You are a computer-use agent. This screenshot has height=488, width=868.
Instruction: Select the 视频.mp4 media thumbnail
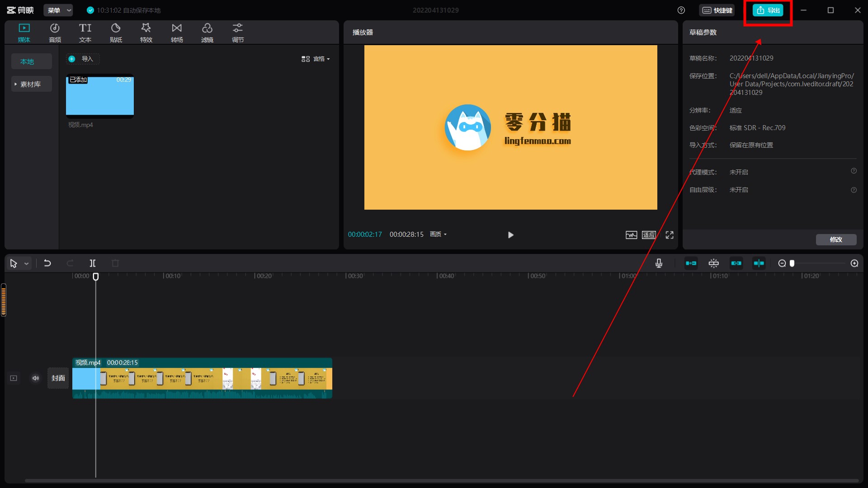coord(100,96)
